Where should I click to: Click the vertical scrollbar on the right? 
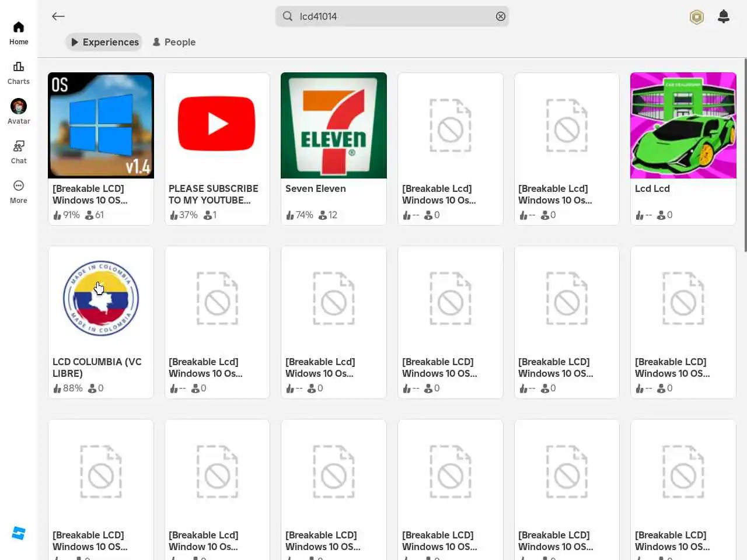click(745, 155)
